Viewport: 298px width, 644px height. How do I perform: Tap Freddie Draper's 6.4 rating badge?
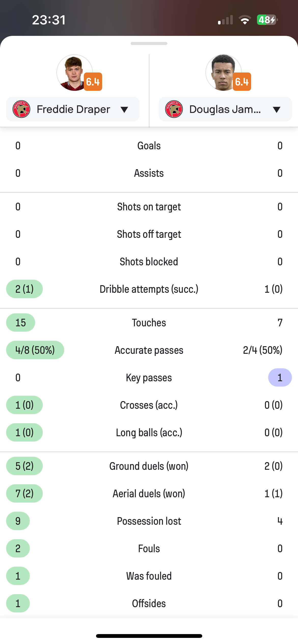(x=93, y=82)
